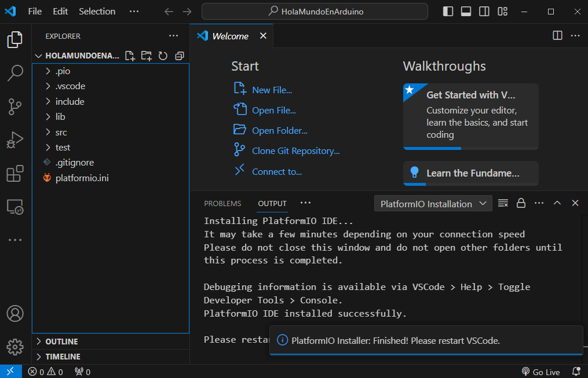Open the Search view in activity bar

click(15, 73)
